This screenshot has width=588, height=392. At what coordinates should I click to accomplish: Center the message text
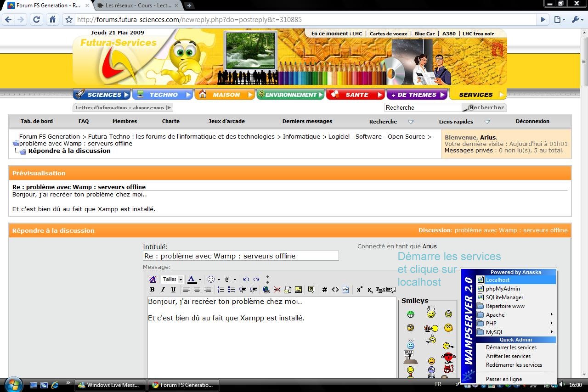[x=197, y=290]
